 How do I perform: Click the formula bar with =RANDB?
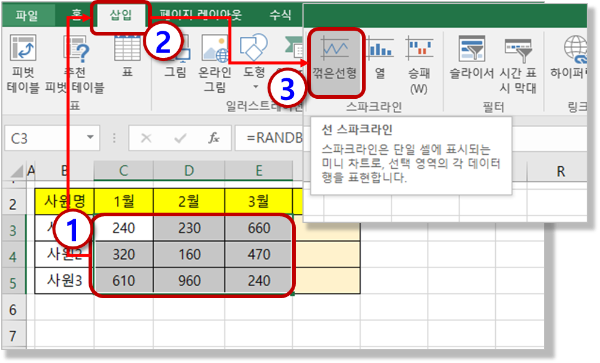269,138
